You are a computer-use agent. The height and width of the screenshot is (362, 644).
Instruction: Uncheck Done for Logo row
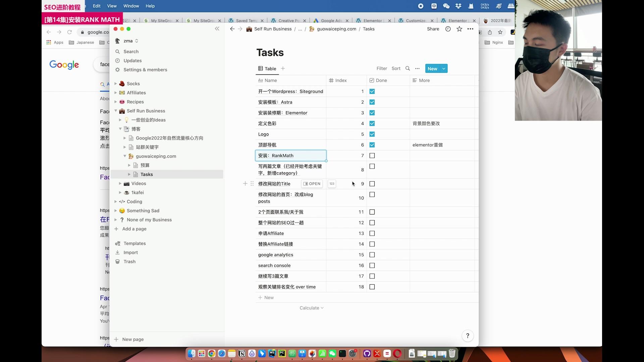(x=372, y=134)
